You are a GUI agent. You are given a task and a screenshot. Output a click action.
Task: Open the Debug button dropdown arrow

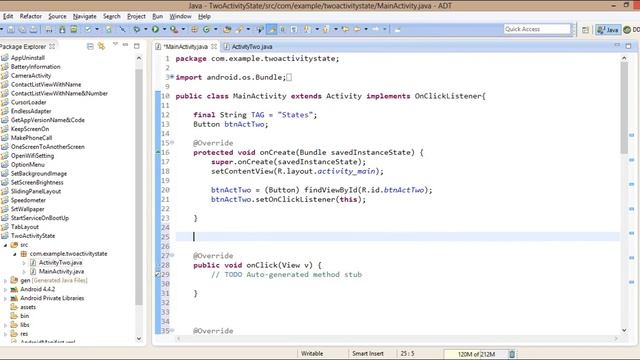coord(145,29)
